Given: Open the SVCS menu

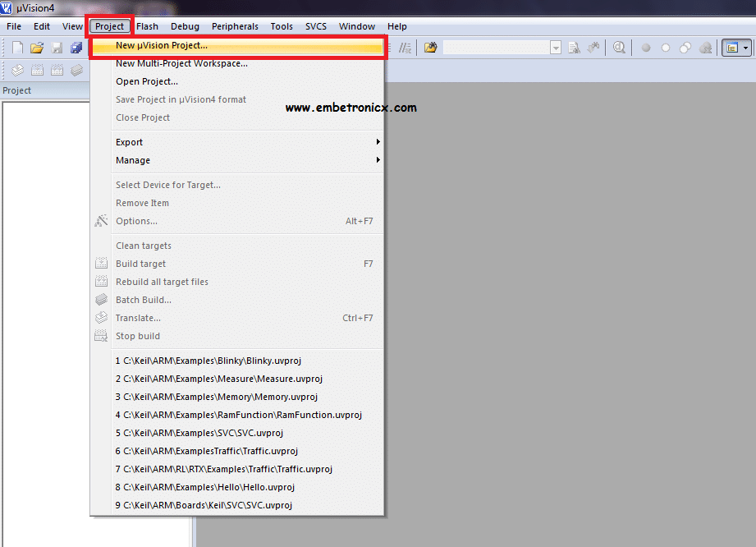Looking at the screenshot, I should (316, 26).
